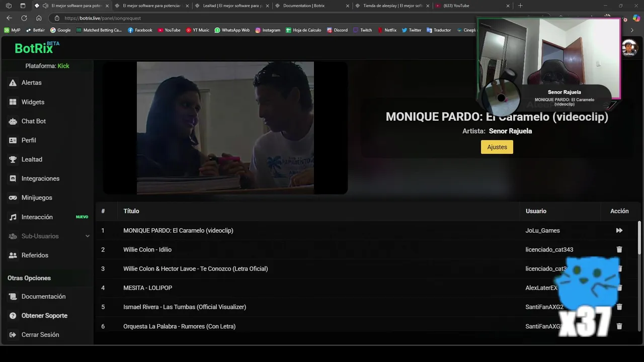Viewport: 644px width, 362px height.
Task: Skip the current song MONIQUE PARDO
Action: 619,230
